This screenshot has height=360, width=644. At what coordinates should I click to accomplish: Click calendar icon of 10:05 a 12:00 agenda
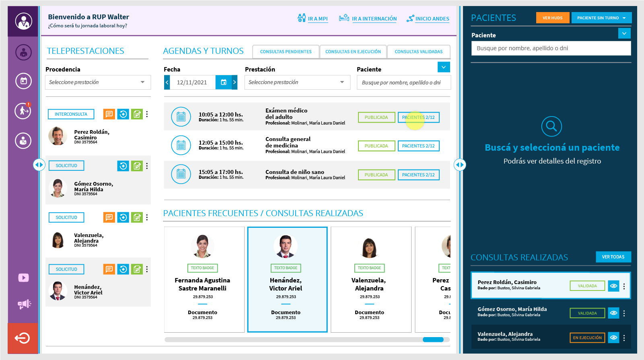tap(181, 117)
